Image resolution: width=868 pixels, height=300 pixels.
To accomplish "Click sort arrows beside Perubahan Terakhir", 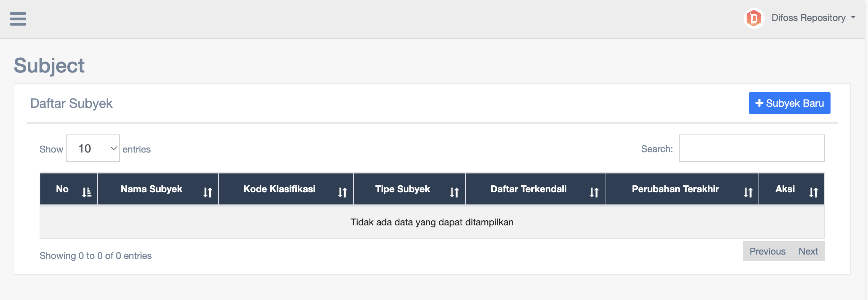I will tap(748, 192).
